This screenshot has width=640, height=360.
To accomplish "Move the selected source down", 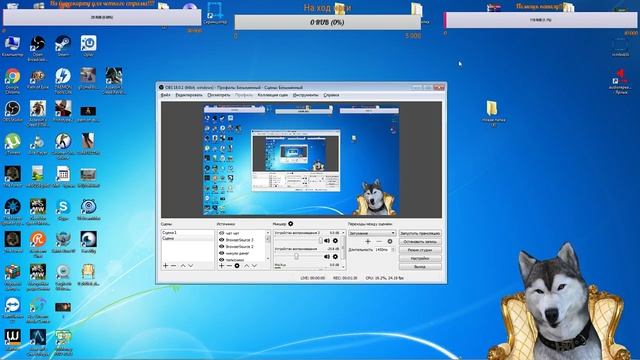I will tap(254, 266).
